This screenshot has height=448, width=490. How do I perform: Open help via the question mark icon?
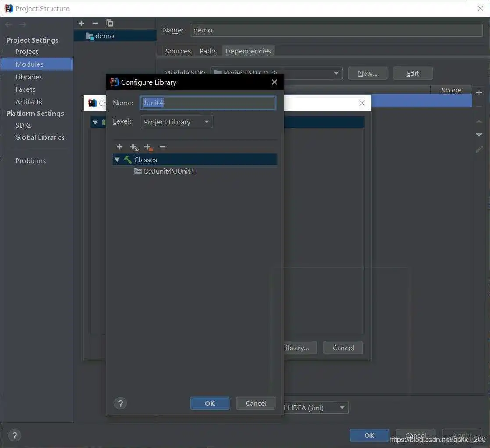[x=120, y=403]
